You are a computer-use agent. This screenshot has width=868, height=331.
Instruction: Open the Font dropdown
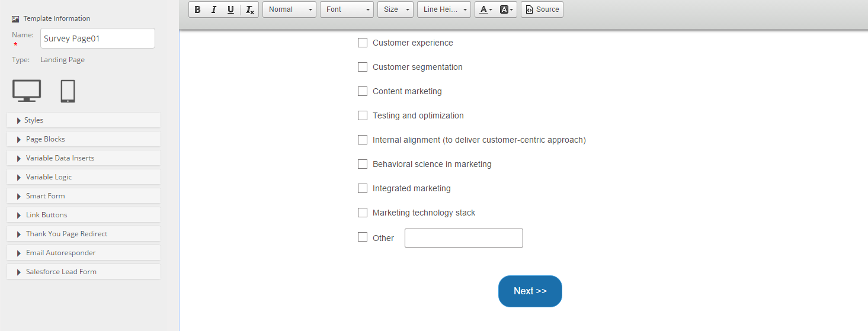[x=347, y=9]
